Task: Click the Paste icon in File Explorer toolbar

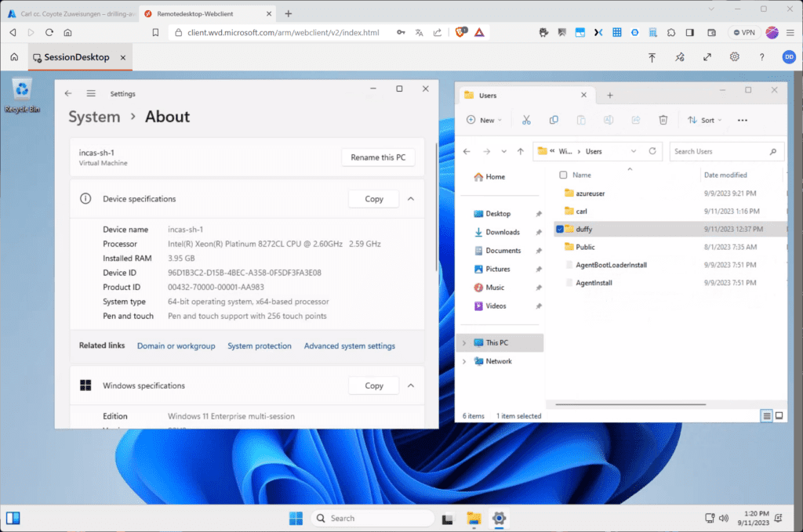Action: click(x=581, y=120)
